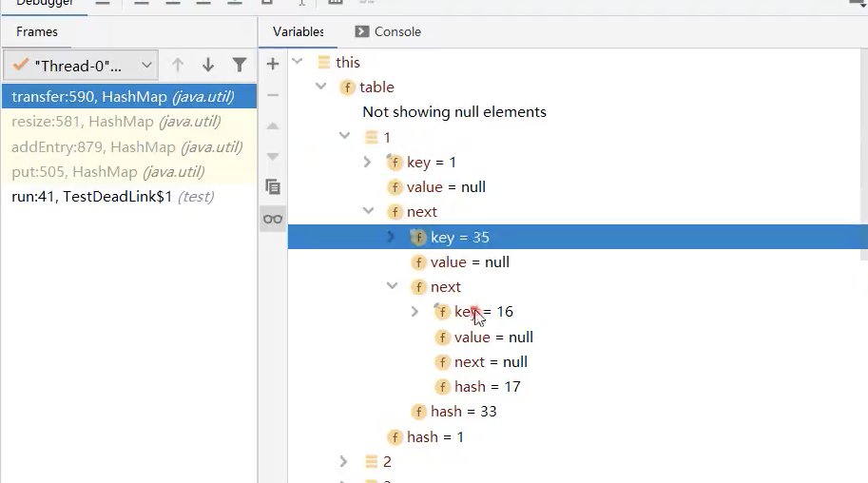Select the 'hash = 1' row
This screenshot has height=483, width=868.
click(574, 437)
